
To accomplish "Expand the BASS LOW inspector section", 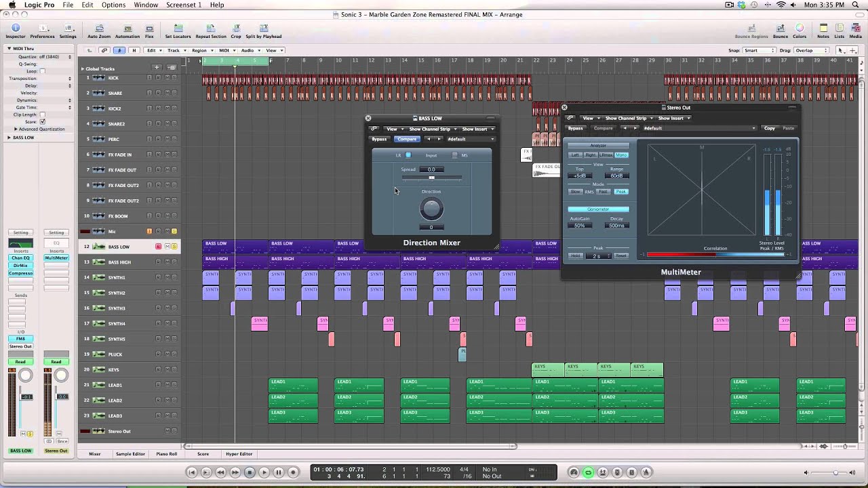I will (x=9, y=138).
